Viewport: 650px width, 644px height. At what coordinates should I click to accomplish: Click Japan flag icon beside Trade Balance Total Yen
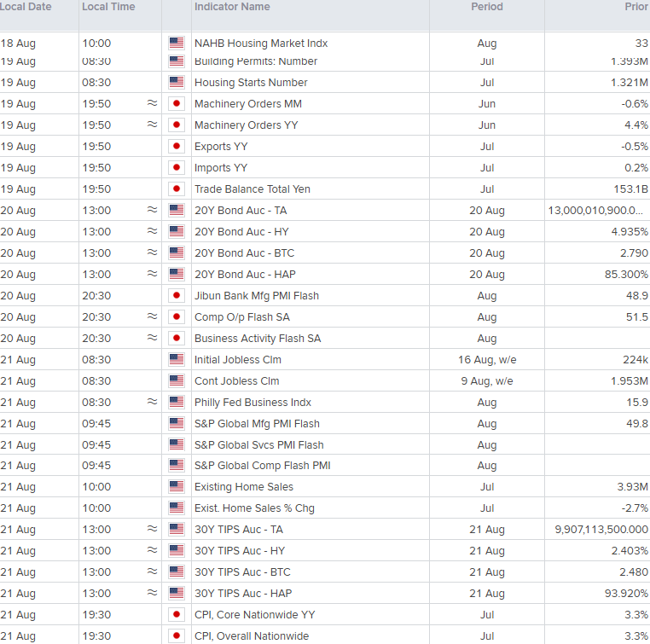[177, 189]
